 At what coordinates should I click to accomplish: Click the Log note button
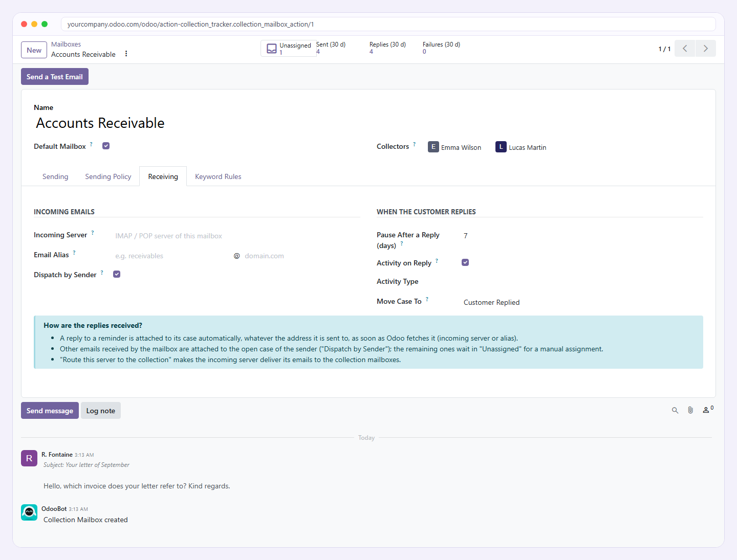coord(101,411)
